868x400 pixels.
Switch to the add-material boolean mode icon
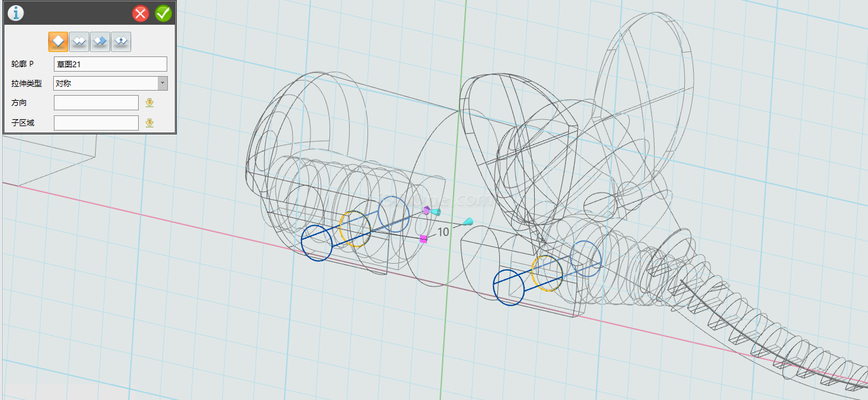pyautogui.click(x=79, y=42)
